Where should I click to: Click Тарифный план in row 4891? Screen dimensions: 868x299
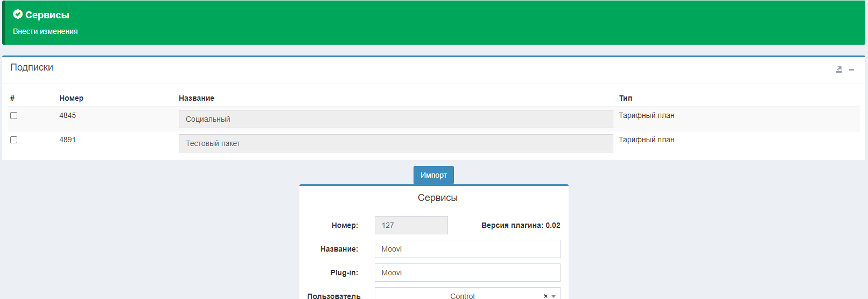646,140
